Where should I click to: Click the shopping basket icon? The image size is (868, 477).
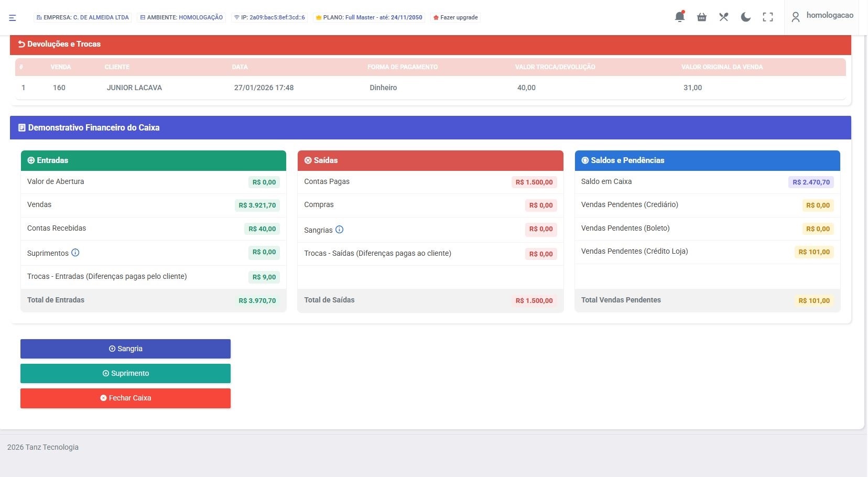[x=702, y=17]
